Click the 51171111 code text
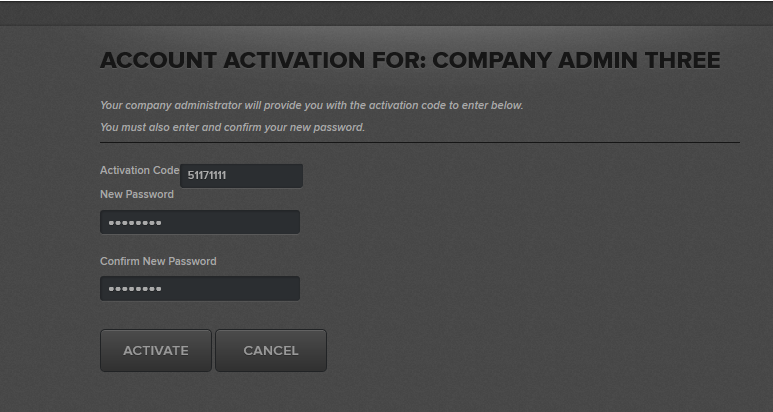 (207, 176)
